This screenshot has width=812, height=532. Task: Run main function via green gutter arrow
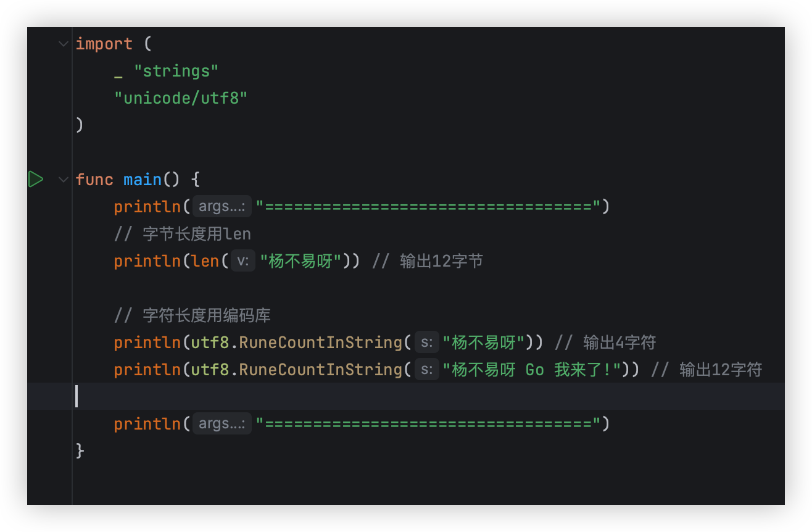coord(36,180)
